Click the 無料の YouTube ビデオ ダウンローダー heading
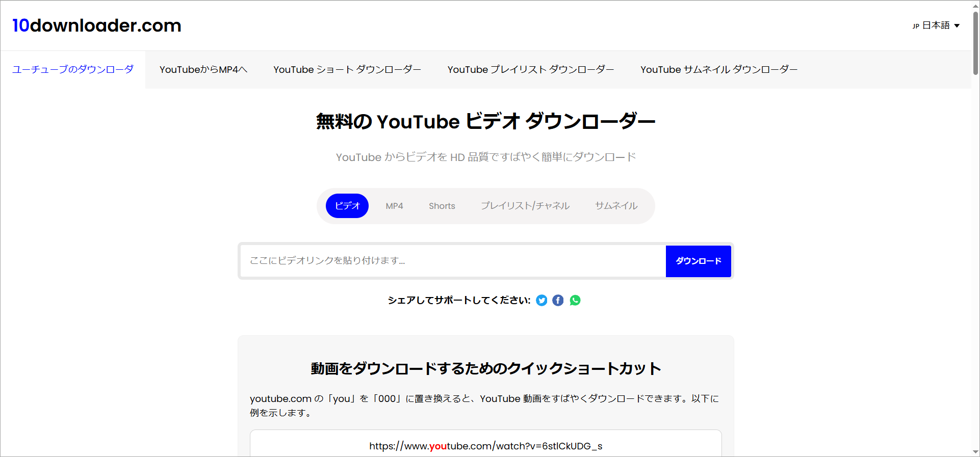 point(486,121)
